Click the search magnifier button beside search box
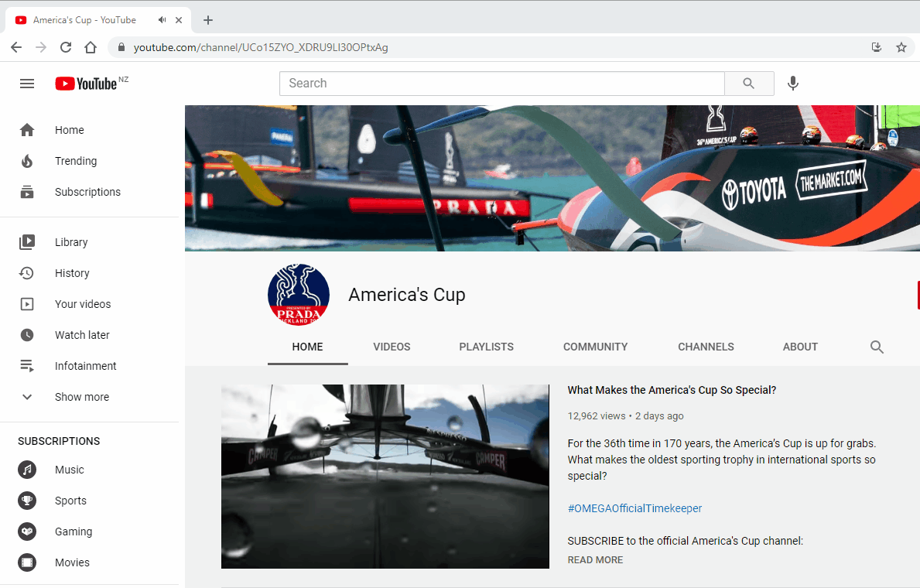 749,84
